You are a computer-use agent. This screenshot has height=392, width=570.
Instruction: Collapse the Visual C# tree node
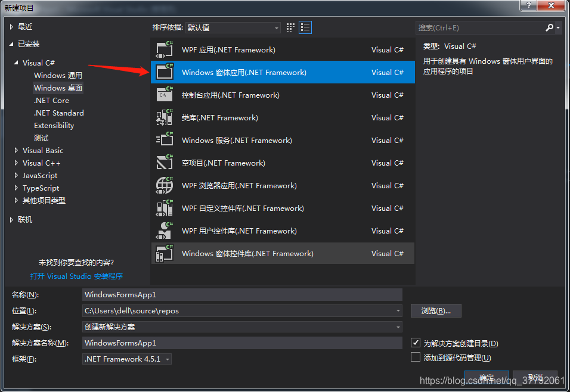pos(16,63)
